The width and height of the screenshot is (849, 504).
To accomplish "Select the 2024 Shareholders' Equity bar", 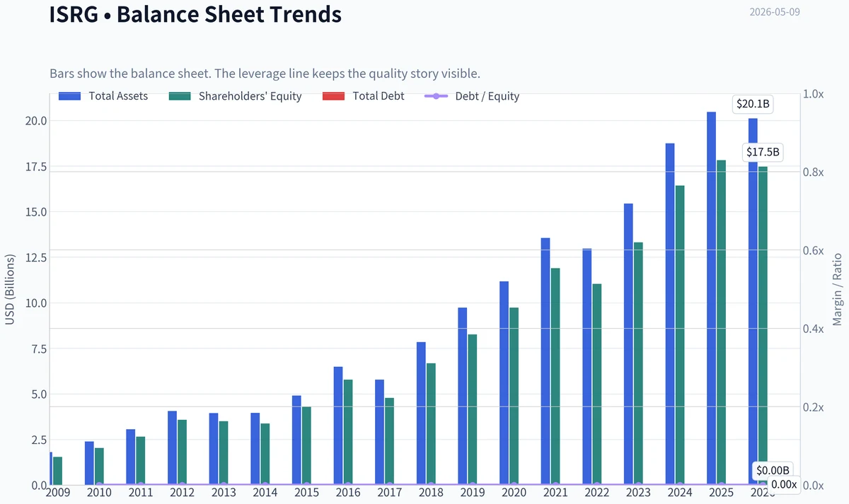I will (x=680, y=335).
